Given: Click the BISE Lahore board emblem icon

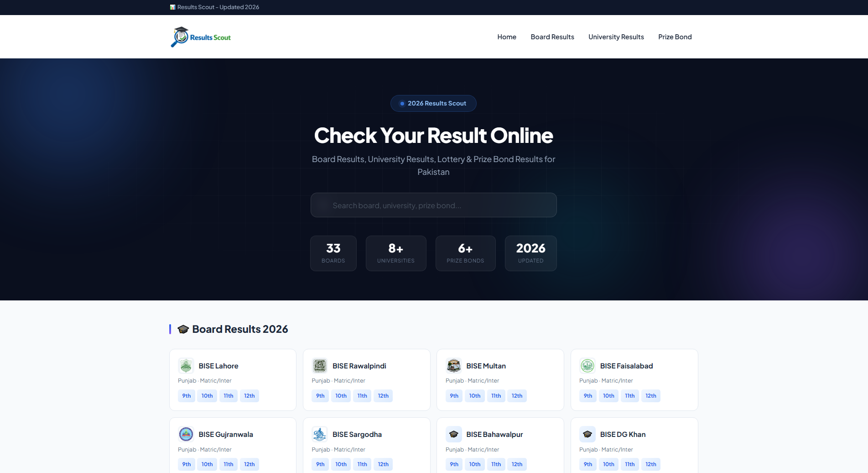Looking at the screenshot, I should tap(186, 366).
